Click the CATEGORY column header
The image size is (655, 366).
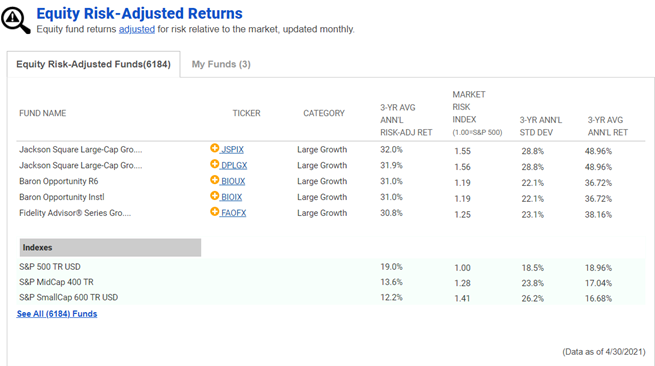pos(324,113)
